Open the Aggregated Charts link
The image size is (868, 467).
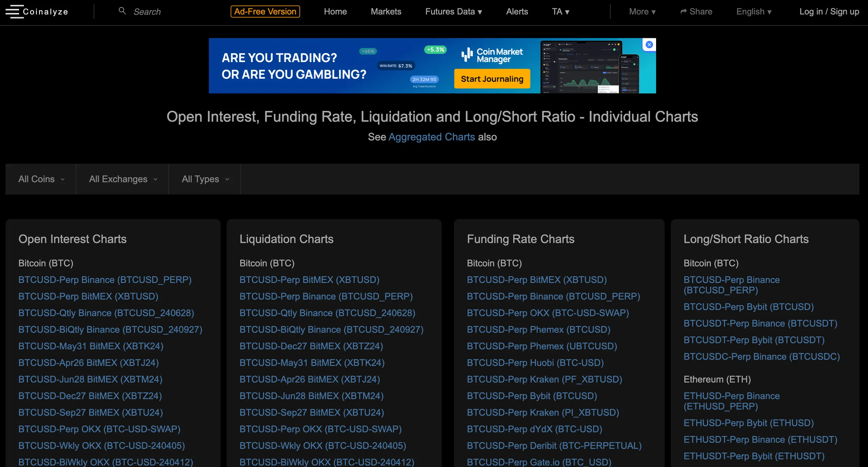tap(432, 137)
